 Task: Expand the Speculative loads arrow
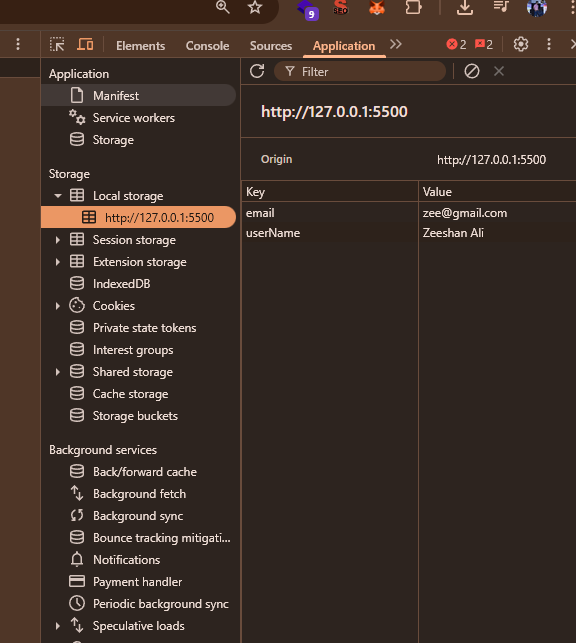pyautogui.click(x=58, y=626)
